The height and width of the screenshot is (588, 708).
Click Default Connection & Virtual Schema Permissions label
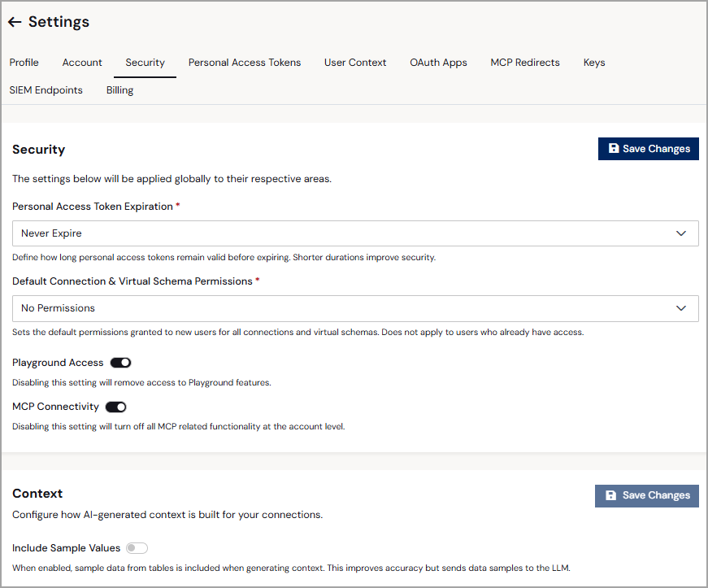tap(132, 281)
